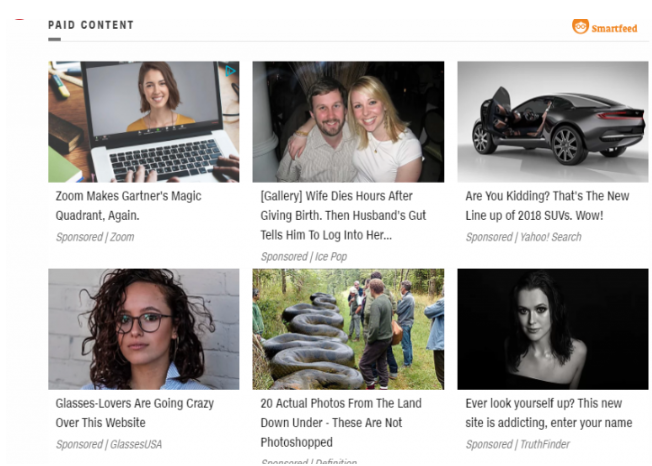Screen dimensions: 652x466
Task: Click 'New Line up of 2018 SUVs' headline
Action: point(547,205)
